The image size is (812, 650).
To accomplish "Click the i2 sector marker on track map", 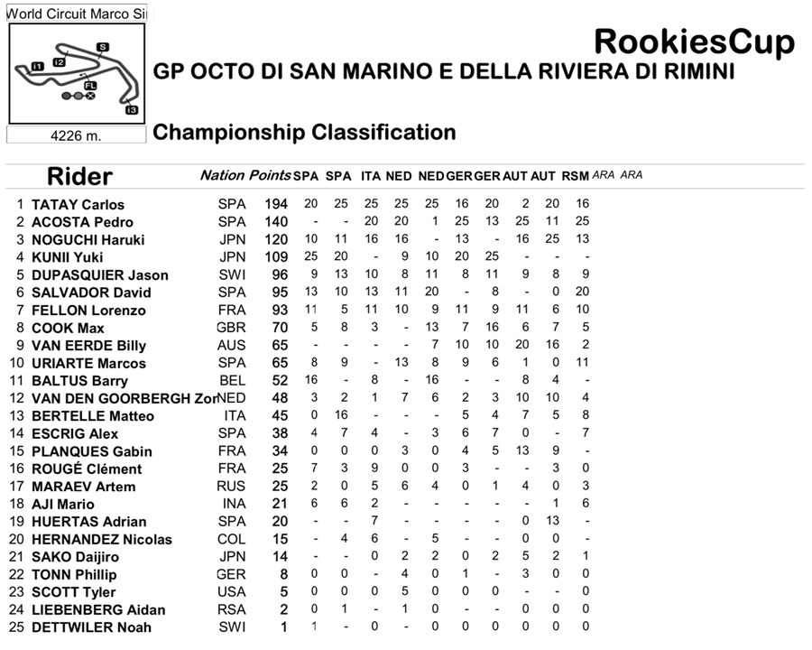I will [x=59, y=62].
